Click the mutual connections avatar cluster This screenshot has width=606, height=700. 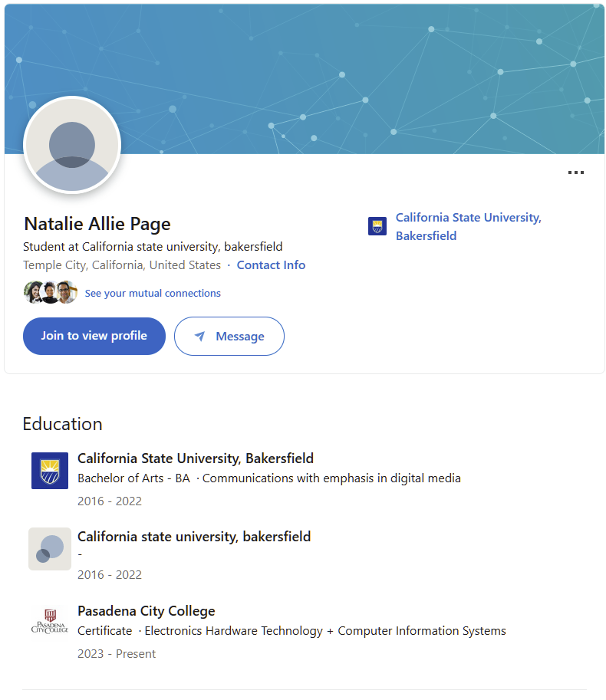(51, 293)
